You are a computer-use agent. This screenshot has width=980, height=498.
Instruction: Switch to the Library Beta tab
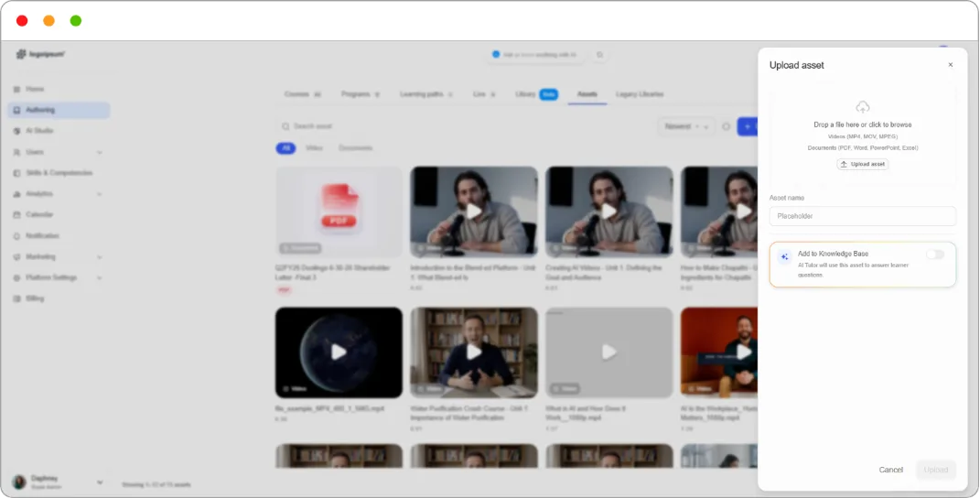(536, 94)
